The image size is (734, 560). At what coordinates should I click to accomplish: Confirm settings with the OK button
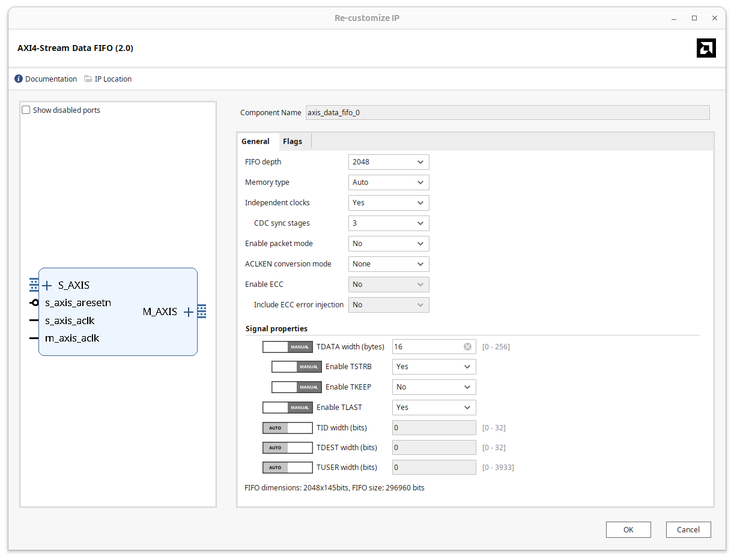tap(628, 529)
